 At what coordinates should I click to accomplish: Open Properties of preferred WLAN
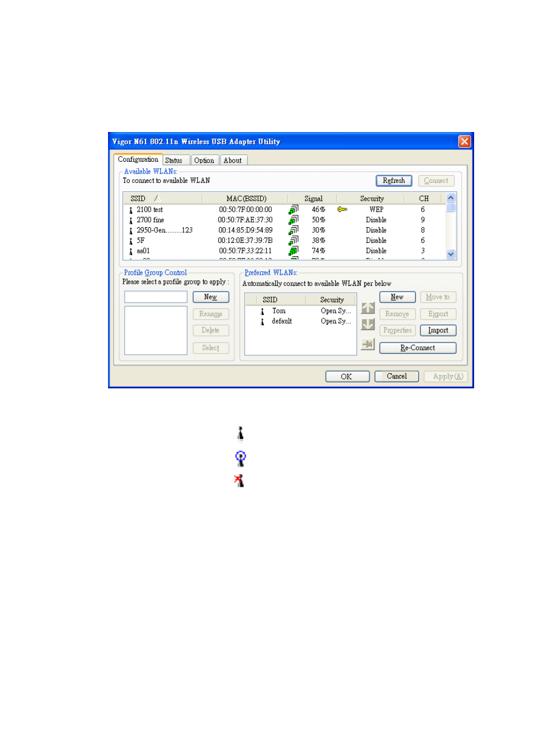coord(397,331)
